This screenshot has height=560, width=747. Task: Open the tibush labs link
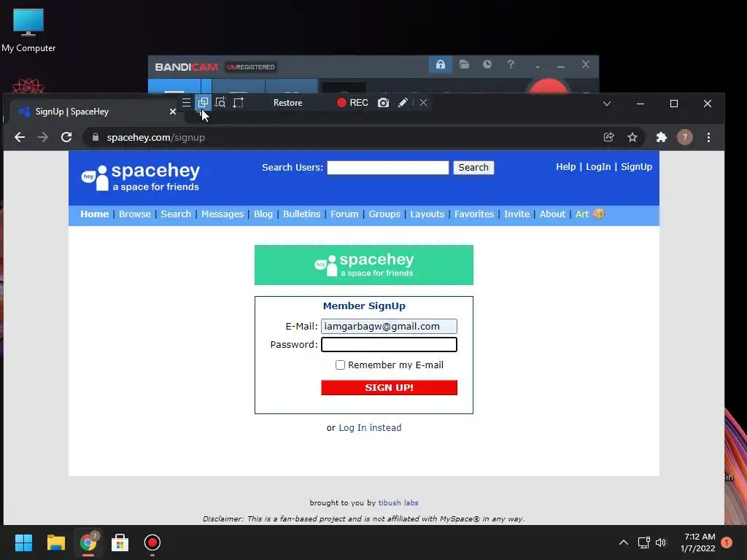pyautogui.click(x=398, y=503)
